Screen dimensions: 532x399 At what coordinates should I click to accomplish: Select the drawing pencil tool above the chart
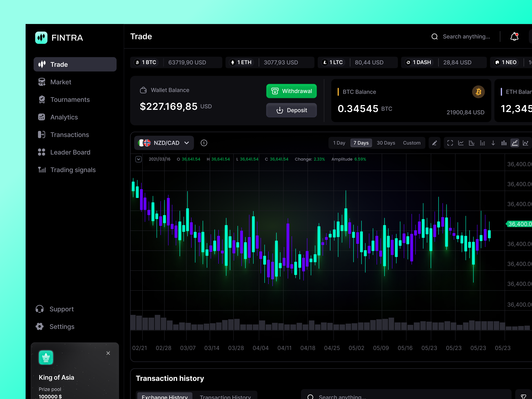pos(435,143)
